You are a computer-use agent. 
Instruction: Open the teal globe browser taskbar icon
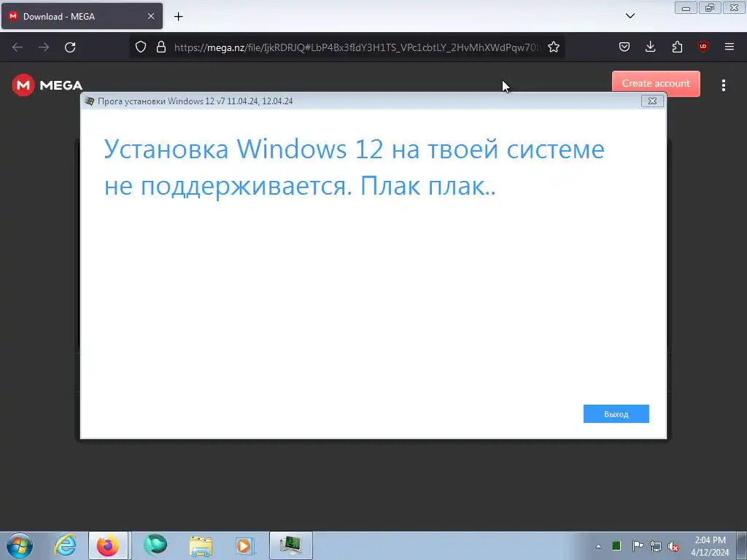(x=155, y=545)
